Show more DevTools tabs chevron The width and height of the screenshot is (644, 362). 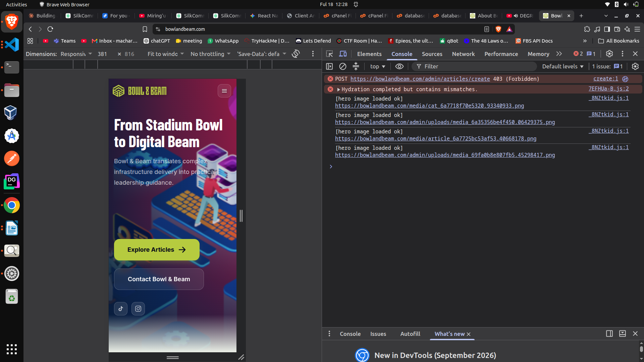coord(559,54)
